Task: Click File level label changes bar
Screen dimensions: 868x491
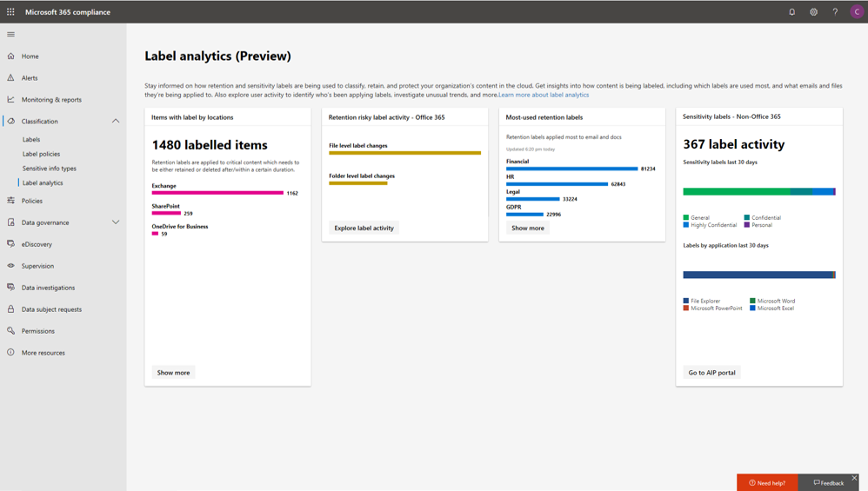Action: pyautogui.click(x=404, y=153)
